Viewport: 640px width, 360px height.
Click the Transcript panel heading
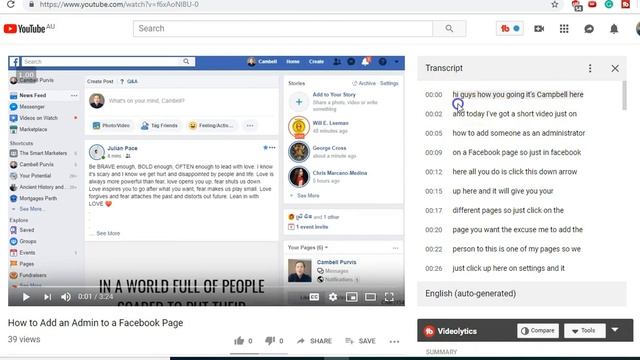pos(444,68)
